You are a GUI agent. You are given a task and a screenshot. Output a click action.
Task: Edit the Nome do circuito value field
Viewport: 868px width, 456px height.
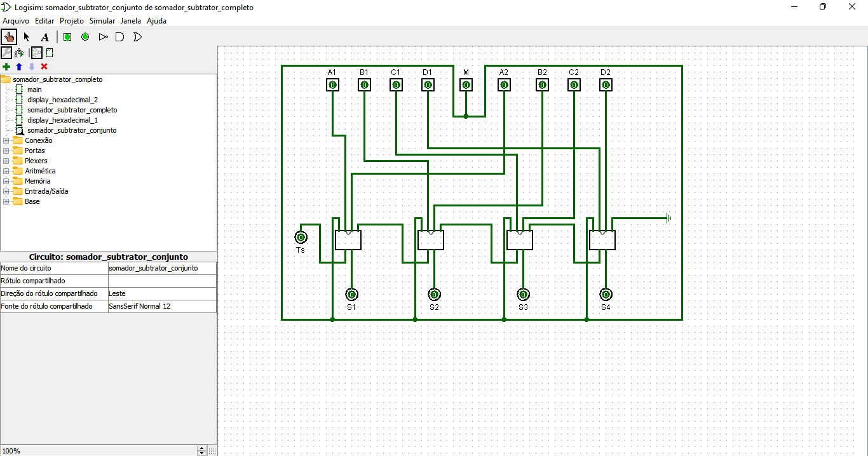point(162,268)
